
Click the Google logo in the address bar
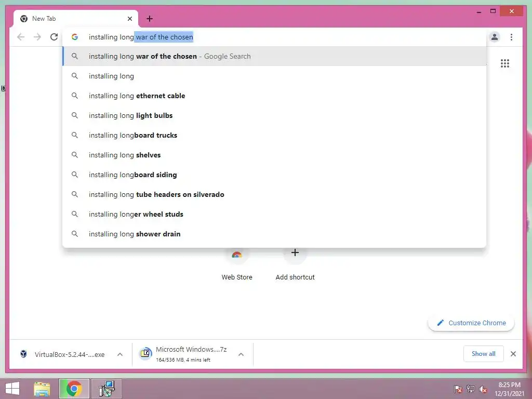[75, 37]
